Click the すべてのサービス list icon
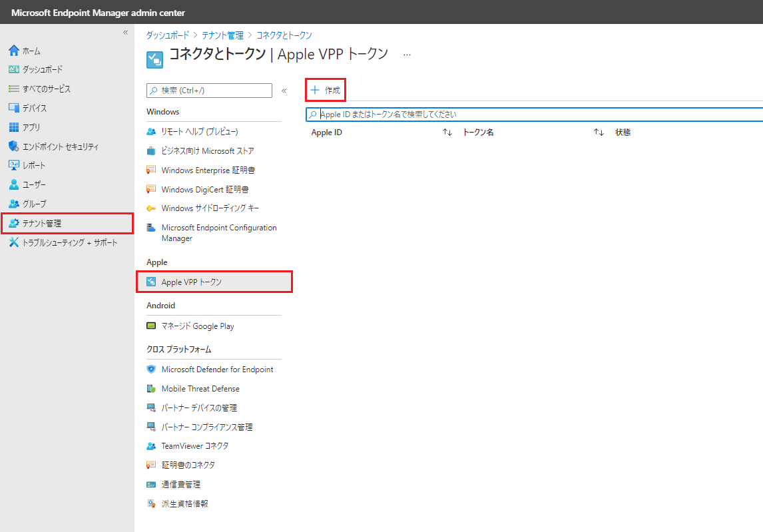The height and width of the screenshot is (532, 763). [13, 89]
